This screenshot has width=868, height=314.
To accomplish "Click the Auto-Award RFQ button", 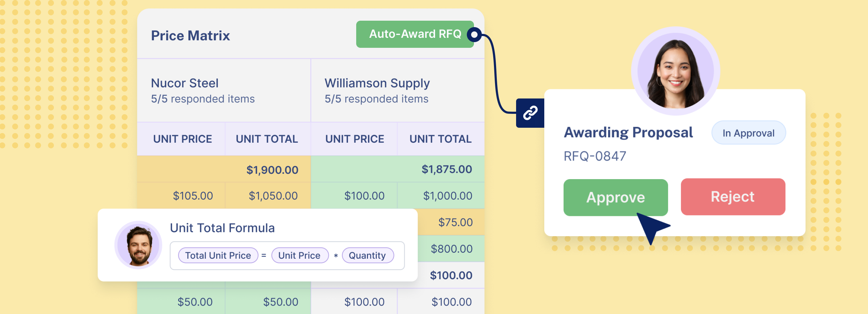I will (x=415, y=34).
